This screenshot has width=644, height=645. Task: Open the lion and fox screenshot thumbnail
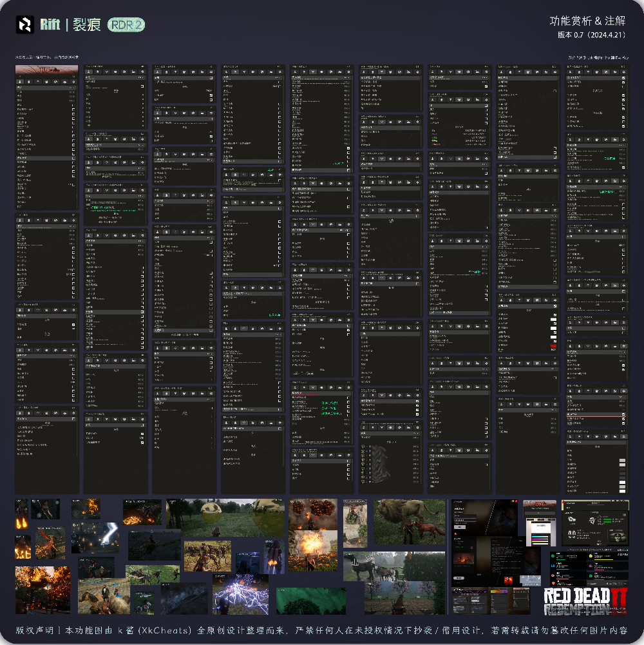[410, 522]
